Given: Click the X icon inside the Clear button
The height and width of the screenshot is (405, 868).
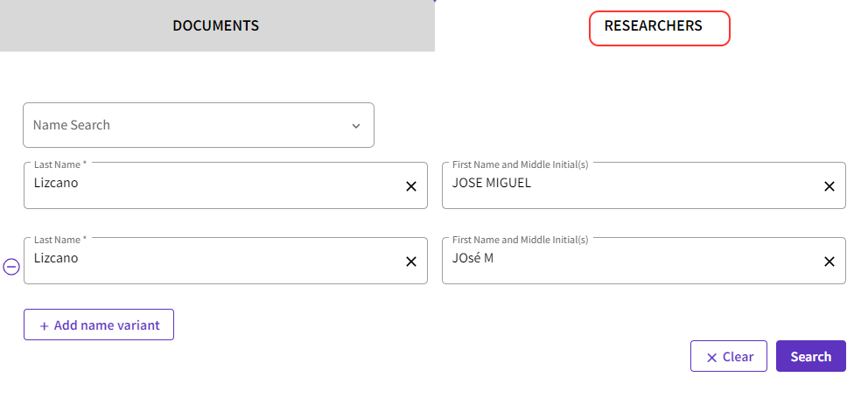Looking at the screenshot, I should [x=711, y=357].
